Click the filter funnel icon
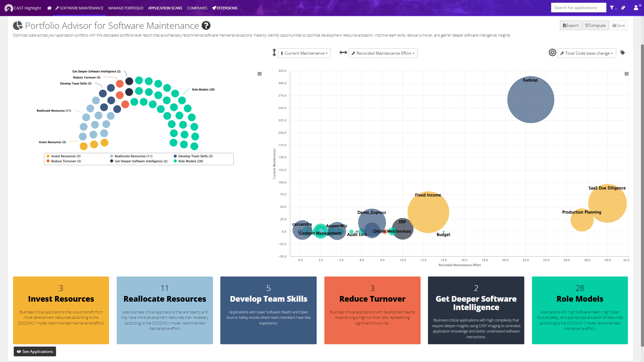The width and height of the screenshot is (644, 362). [612, 8]
